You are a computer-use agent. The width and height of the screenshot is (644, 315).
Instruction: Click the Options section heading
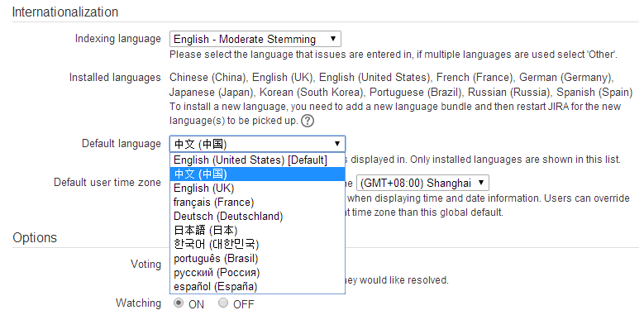(35, 237)
